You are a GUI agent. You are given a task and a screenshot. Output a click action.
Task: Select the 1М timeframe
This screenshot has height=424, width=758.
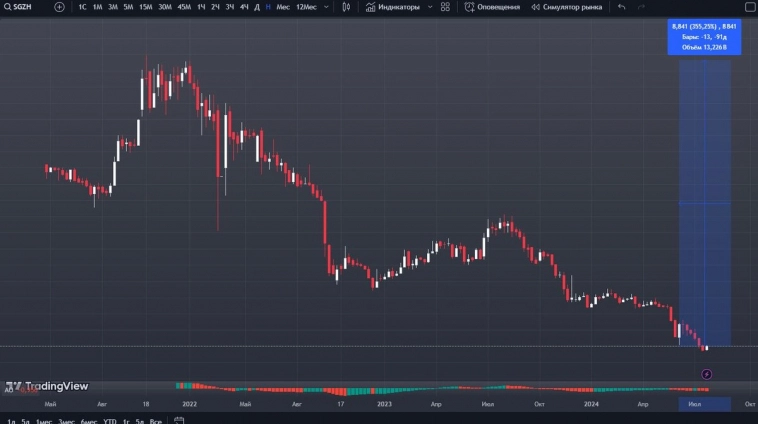(97, 7)
